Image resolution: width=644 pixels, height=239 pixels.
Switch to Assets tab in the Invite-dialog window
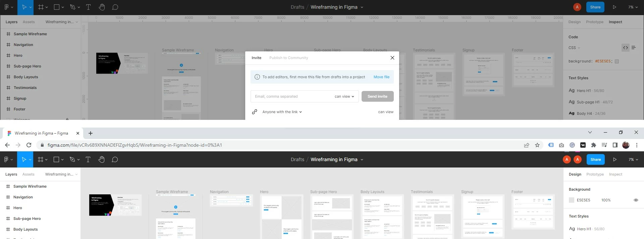click(29, 22)
